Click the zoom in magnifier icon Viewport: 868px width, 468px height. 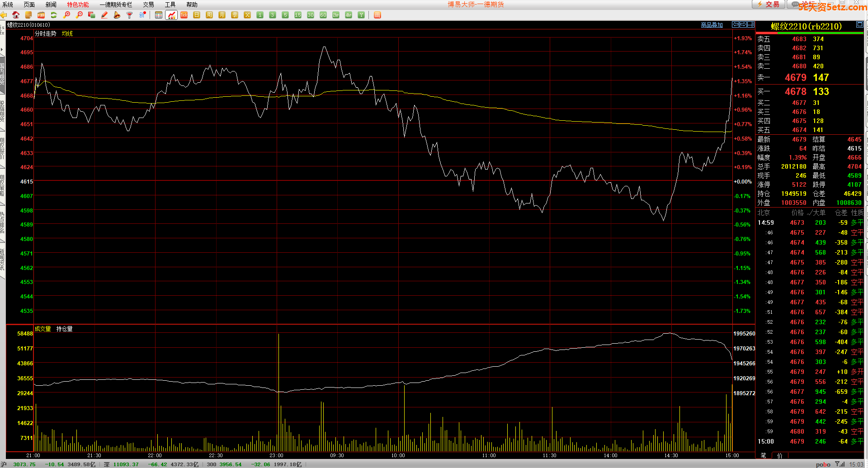point(66,15)
